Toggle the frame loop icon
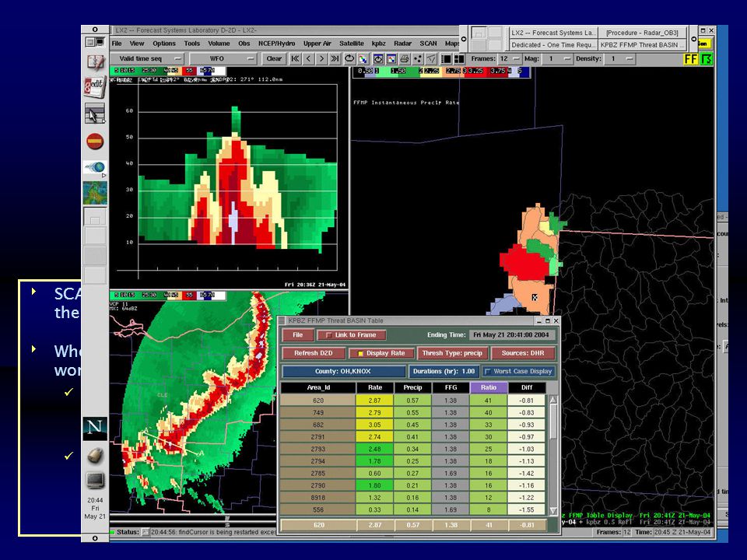The image size is (747, 560). [349, 58]
